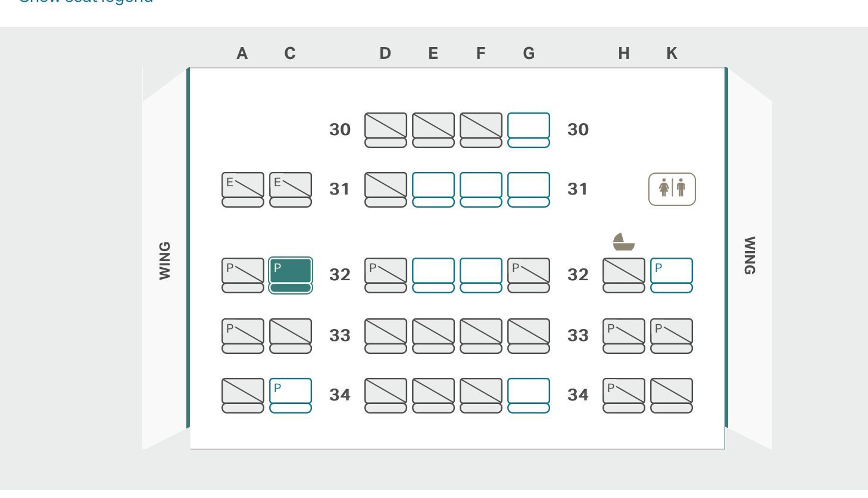Select seat 34G in the middle section
This screenshot has width=868, height=498.
[x=528, y=394]
